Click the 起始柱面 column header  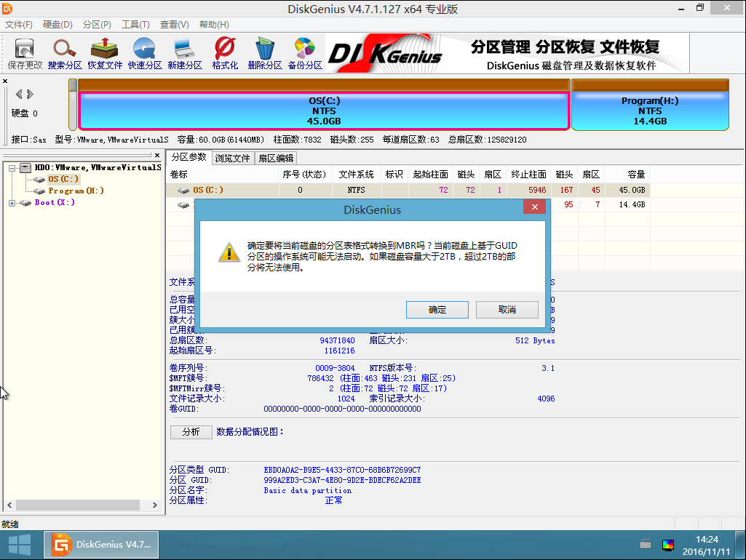click(431, 175)
